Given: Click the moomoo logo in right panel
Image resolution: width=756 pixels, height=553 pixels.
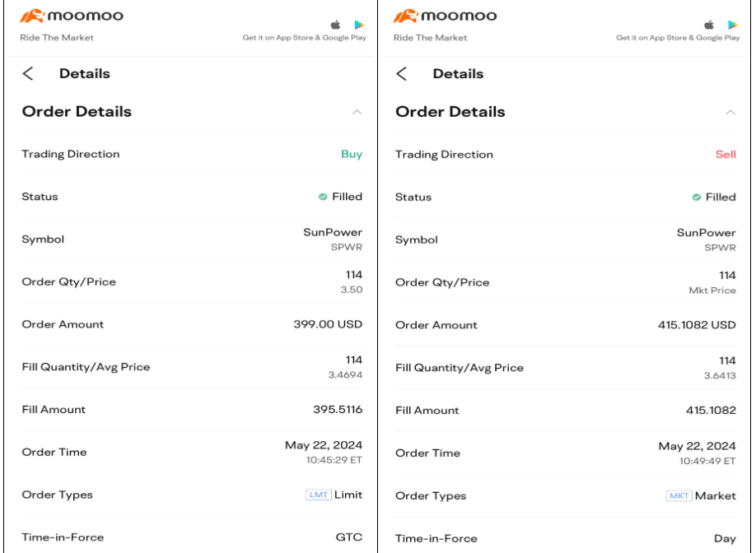Looking at the screenshot, I should pos(436,17).
